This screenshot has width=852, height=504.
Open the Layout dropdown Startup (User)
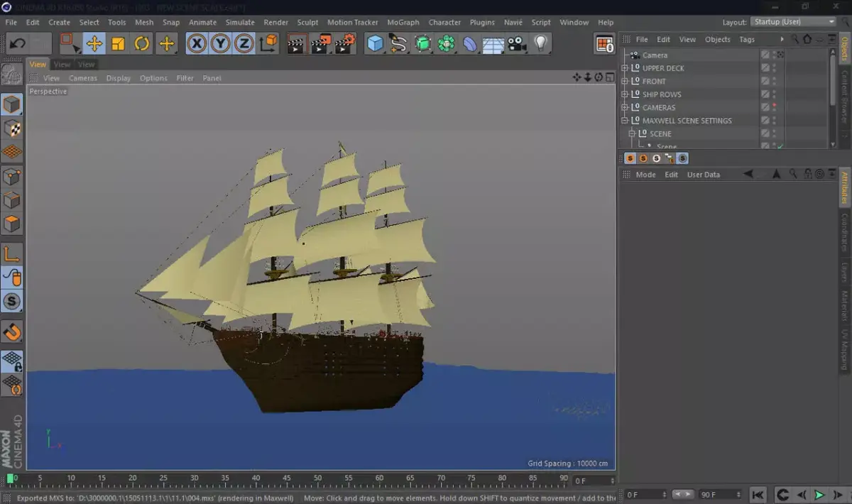[x=793, y=22]
